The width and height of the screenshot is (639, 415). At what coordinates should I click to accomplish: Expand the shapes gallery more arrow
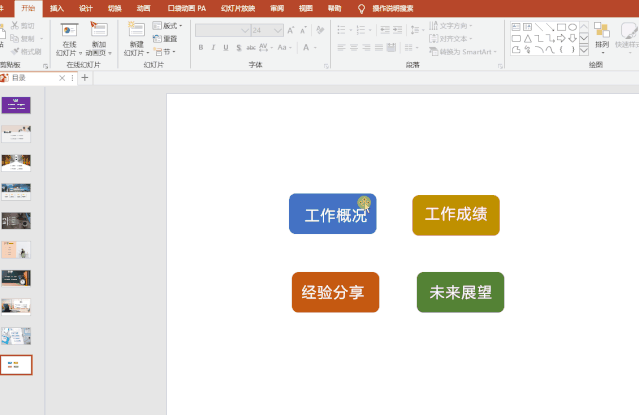584,50
